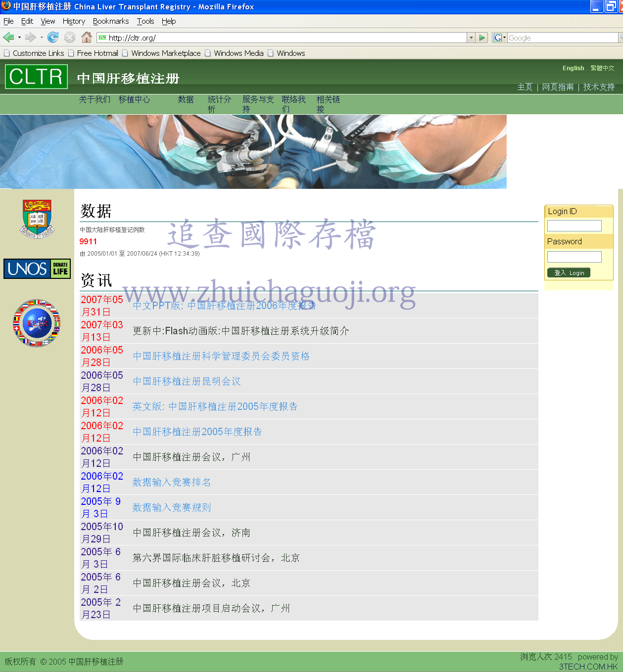Go to the browser Home icon
The height and width of the screenshot is (672, 623).
click(87, 38)
